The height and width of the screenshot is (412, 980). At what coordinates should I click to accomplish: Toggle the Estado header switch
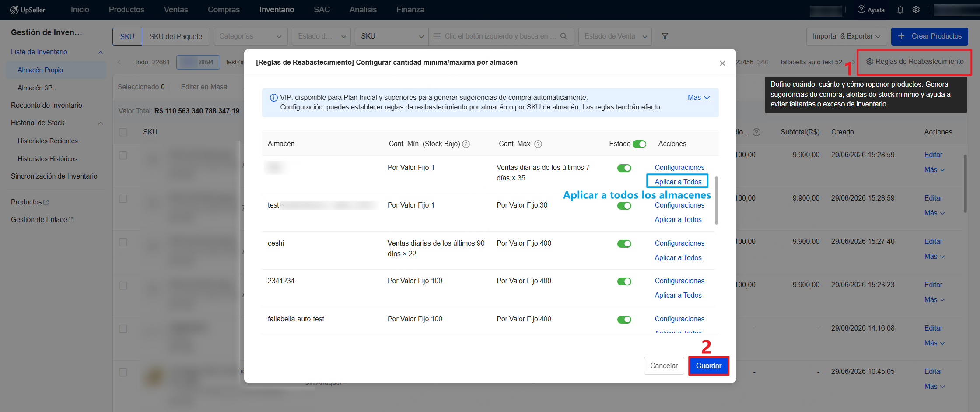[x=639, y=144]
